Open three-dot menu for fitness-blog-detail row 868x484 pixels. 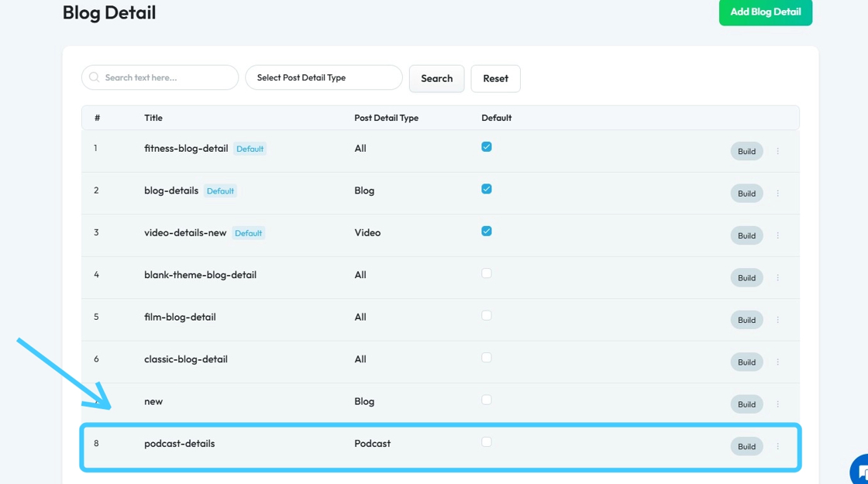(x=777, y=151)
